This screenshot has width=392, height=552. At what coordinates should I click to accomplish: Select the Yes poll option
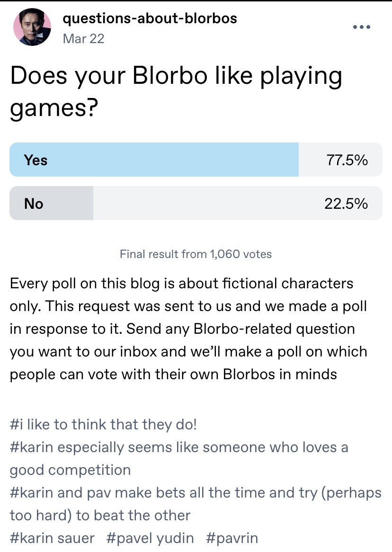(196, 160)
